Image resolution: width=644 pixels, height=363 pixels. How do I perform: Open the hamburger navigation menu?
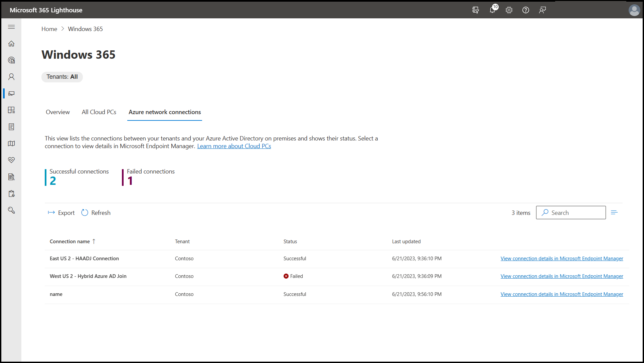[11, 27]
